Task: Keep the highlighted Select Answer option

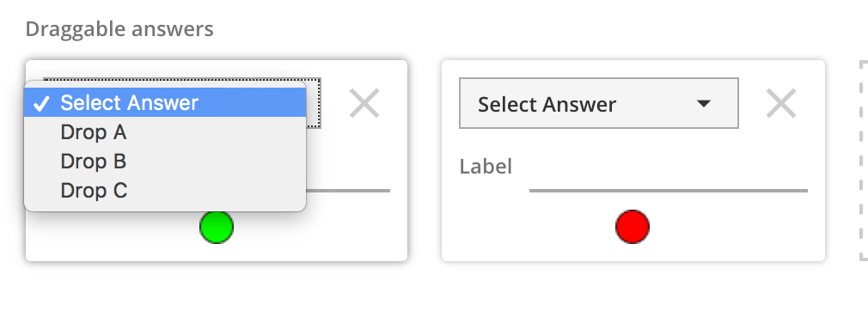Action: click(165, 102)
